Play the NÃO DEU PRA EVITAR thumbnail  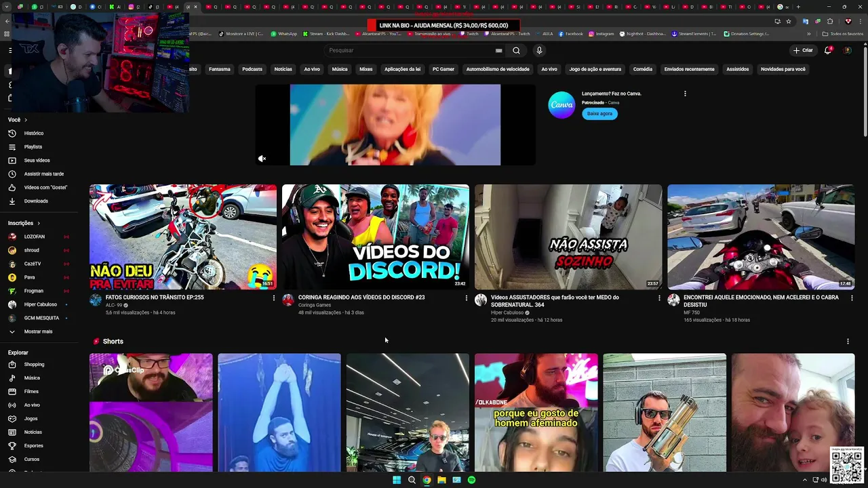[183, 237]
